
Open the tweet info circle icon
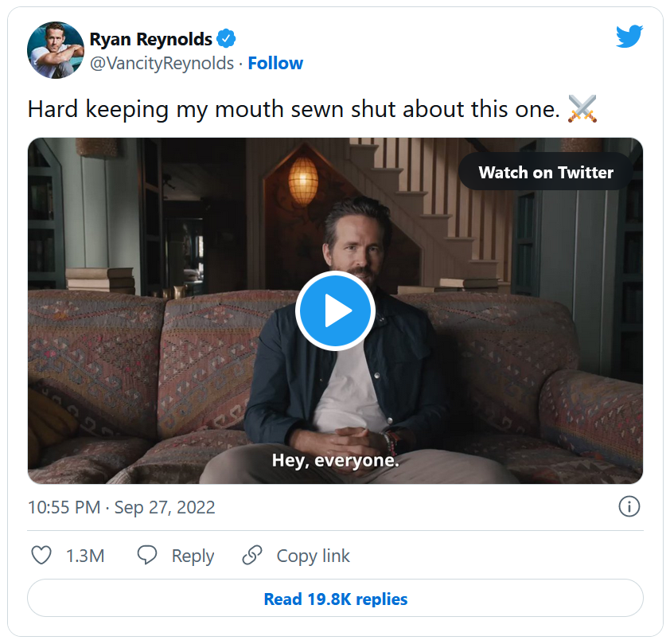pyautogui.click(x=629, y=506)
